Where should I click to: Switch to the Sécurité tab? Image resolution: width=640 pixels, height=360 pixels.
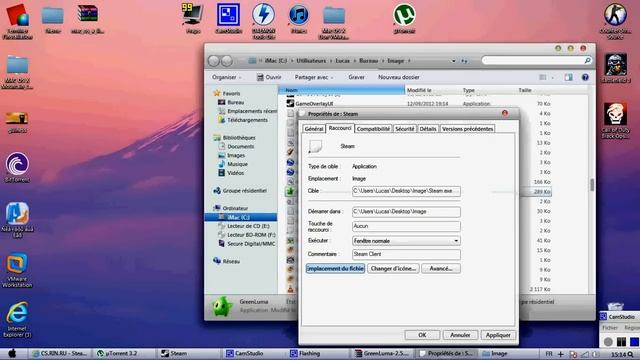(x=404, y=129)
